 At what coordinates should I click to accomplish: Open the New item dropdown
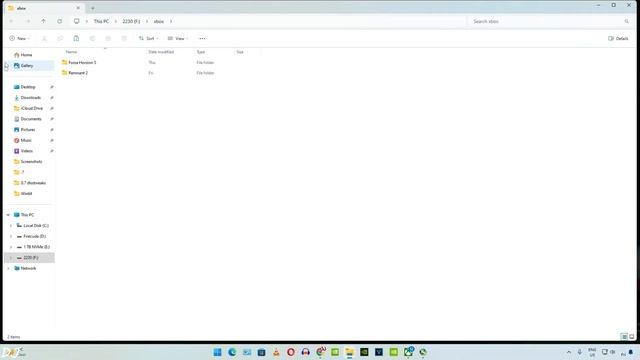tap(20, 38)
